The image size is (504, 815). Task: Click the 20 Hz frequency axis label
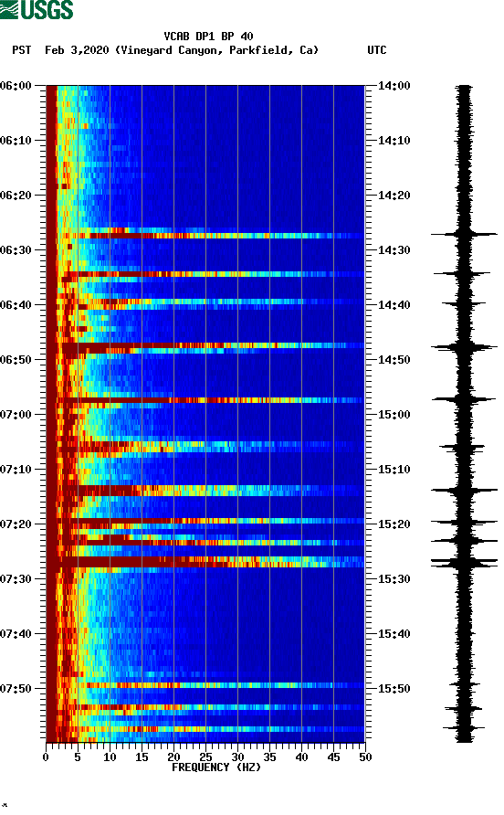click(x=173, y=757)
